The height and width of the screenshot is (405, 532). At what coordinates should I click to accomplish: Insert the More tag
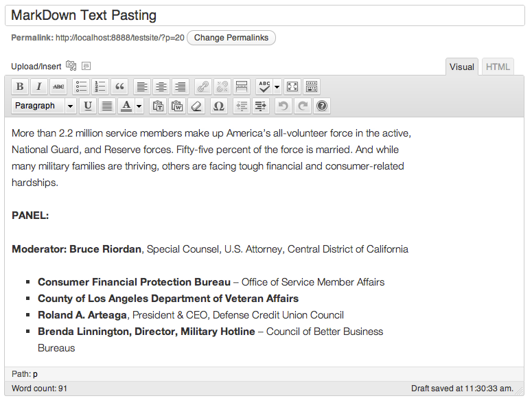tap(241, 86)
